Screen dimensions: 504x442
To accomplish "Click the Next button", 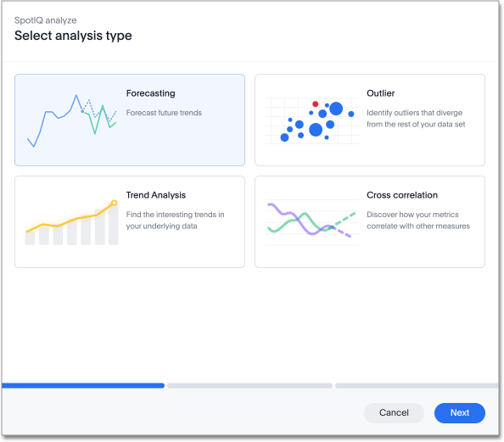I will click(x=460, y=413).
